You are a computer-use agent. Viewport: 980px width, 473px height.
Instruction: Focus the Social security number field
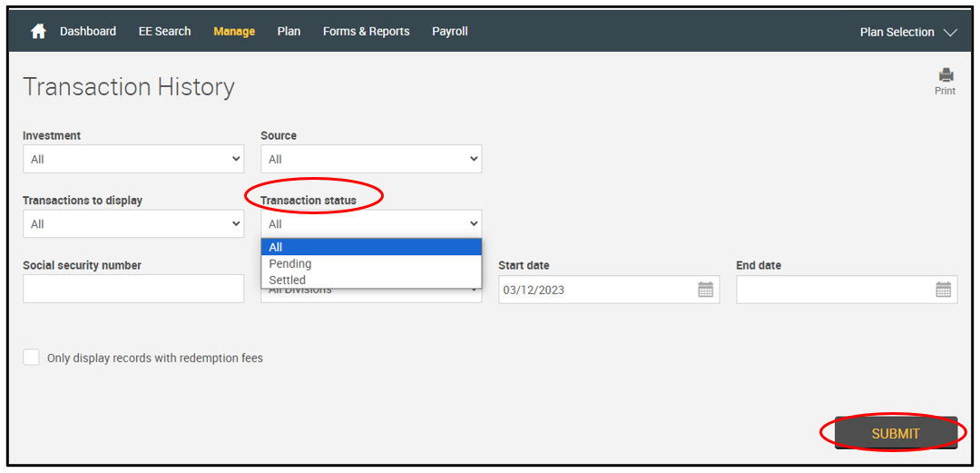click(133, 289)
